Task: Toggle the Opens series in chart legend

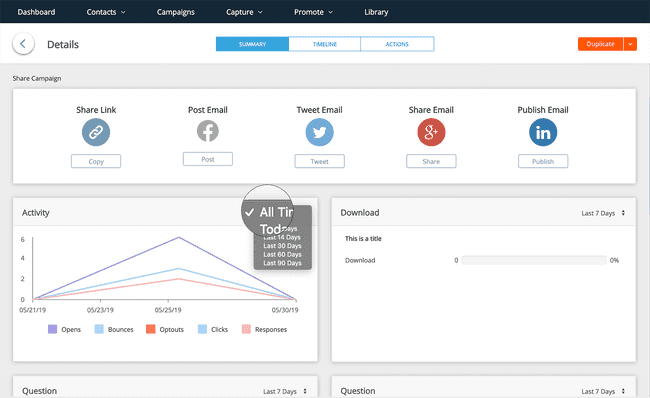Action: [65, 329]
